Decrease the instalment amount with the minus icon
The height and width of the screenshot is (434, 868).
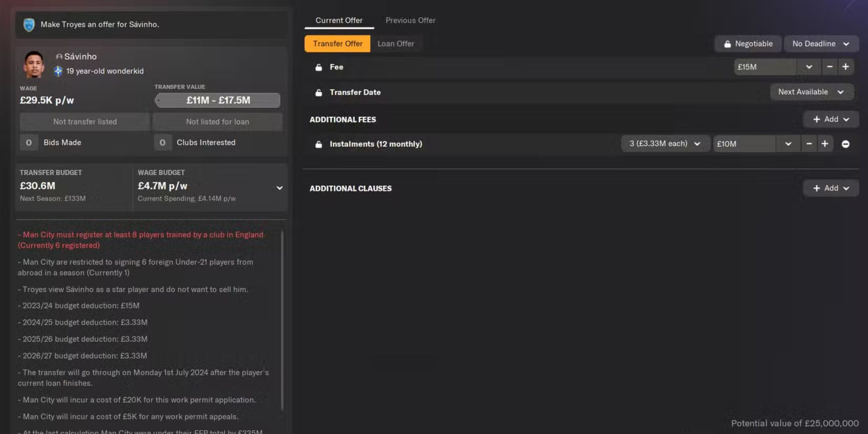(809, 144)
